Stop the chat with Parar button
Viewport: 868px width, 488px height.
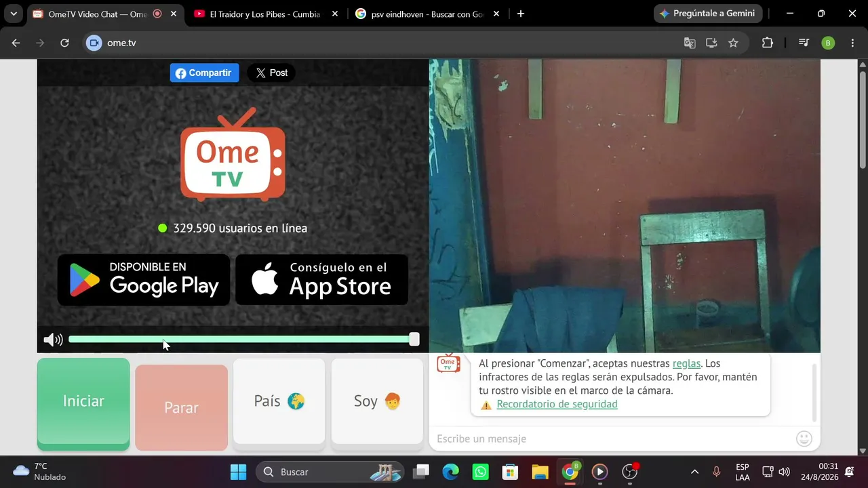181,407
